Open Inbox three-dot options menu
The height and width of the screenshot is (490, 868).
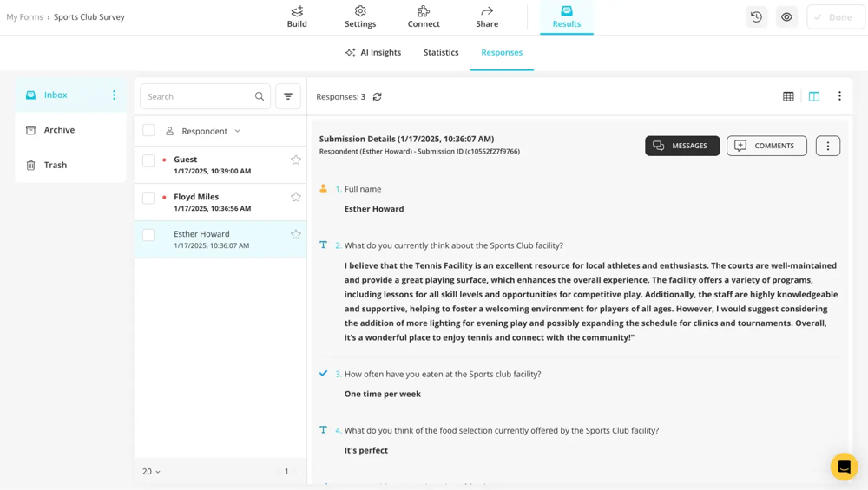click(x=114, y=95)
